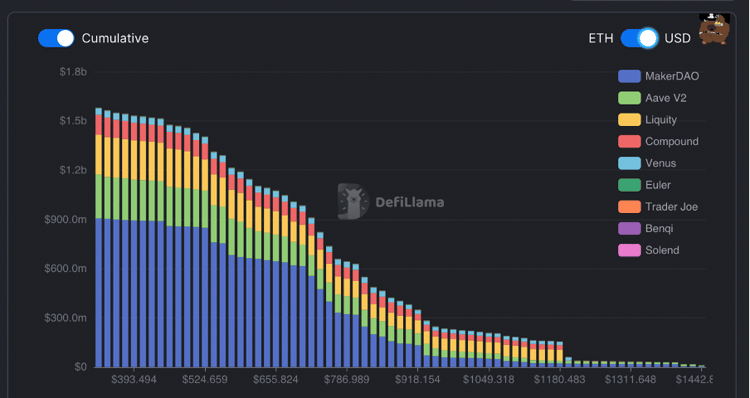Click the $786.989 x-axis tick label
Screen dimensions: 750x398
coord(347,380)
